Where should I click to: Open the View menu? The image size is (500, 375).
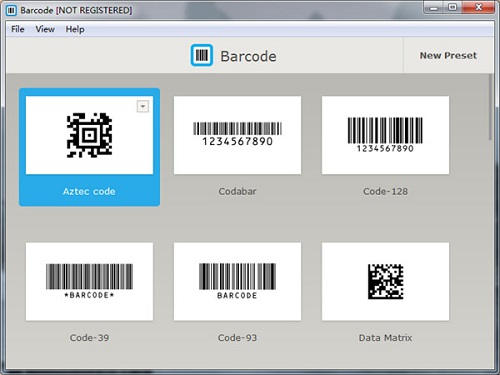pos(45,29)
